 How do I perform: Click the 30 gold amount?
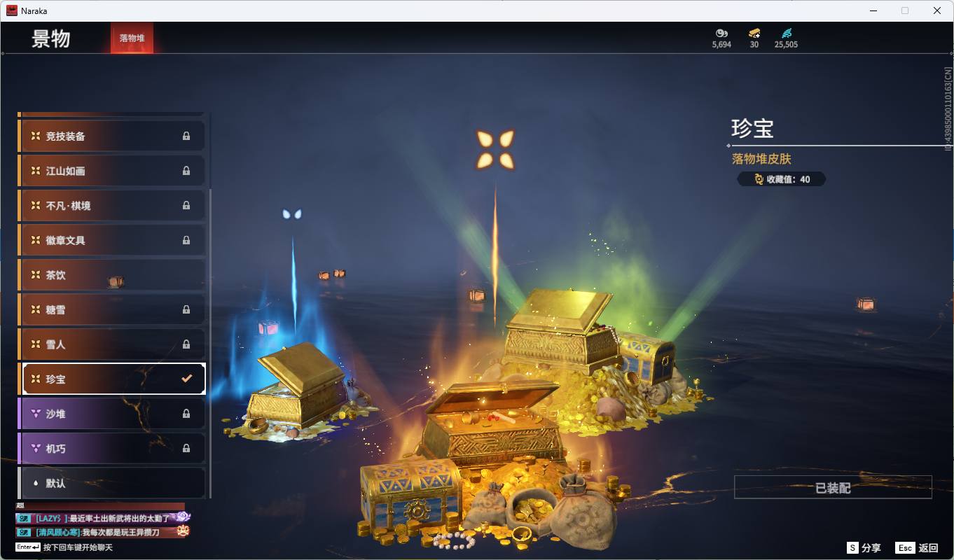tap(754, 44)
